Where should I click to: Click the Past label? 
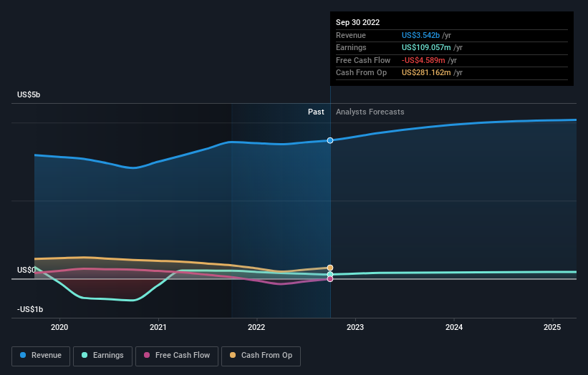click(x=316, y=112)
